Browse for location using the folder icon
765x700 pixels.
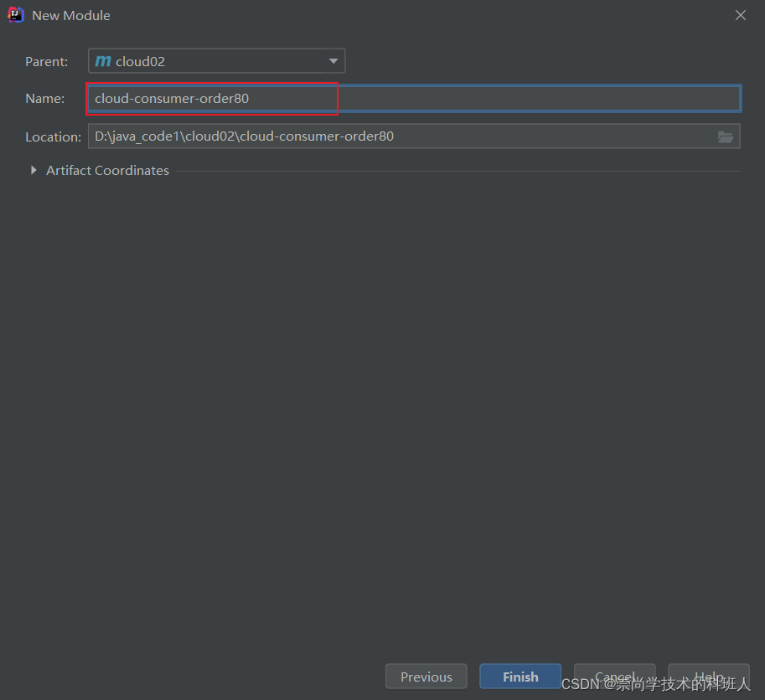coord(726,137)
